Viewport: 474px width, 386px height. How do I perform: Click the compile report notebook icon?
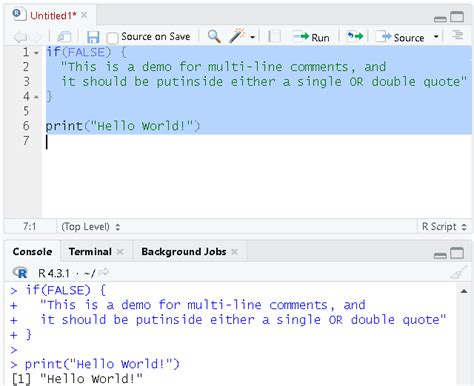(x=274, y=36)
